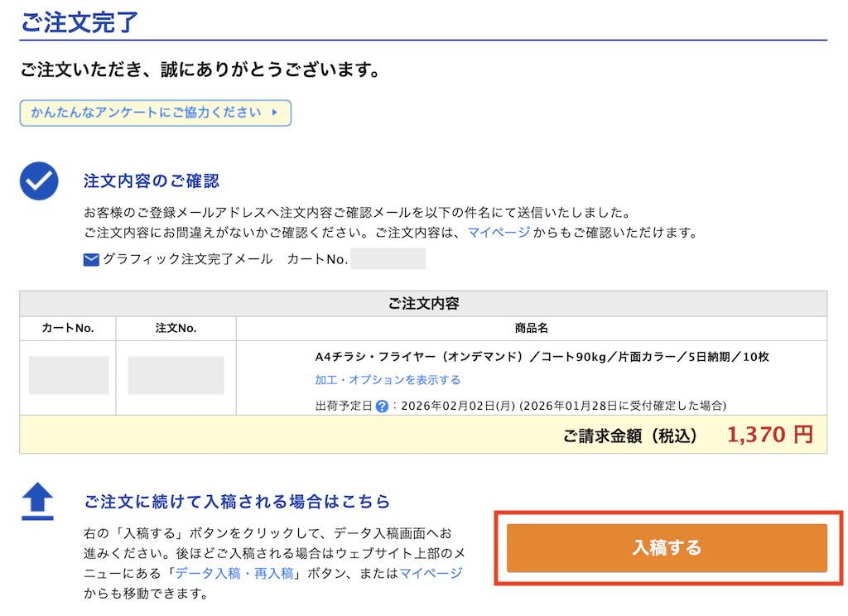848x616 pixels.
Task: Click the envelope icon next to グラフィック注文完了メール
Action: [x=89, y=258]
